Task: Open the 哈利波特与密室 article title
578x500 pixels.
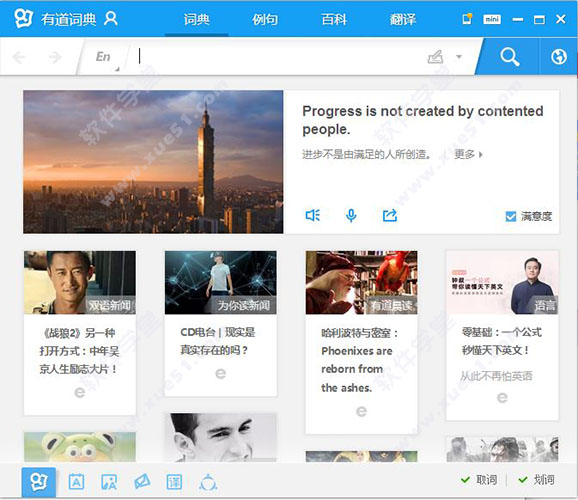Action: (x=359, y=360)
